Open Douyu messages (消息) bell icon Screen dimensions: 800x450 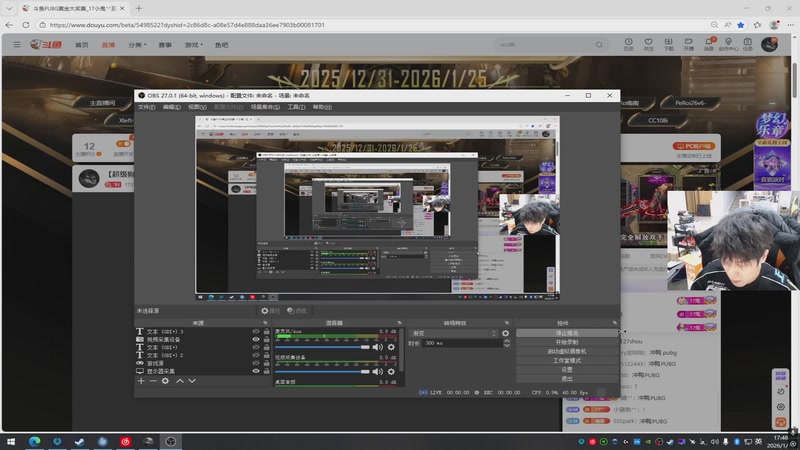pos(709,44)
